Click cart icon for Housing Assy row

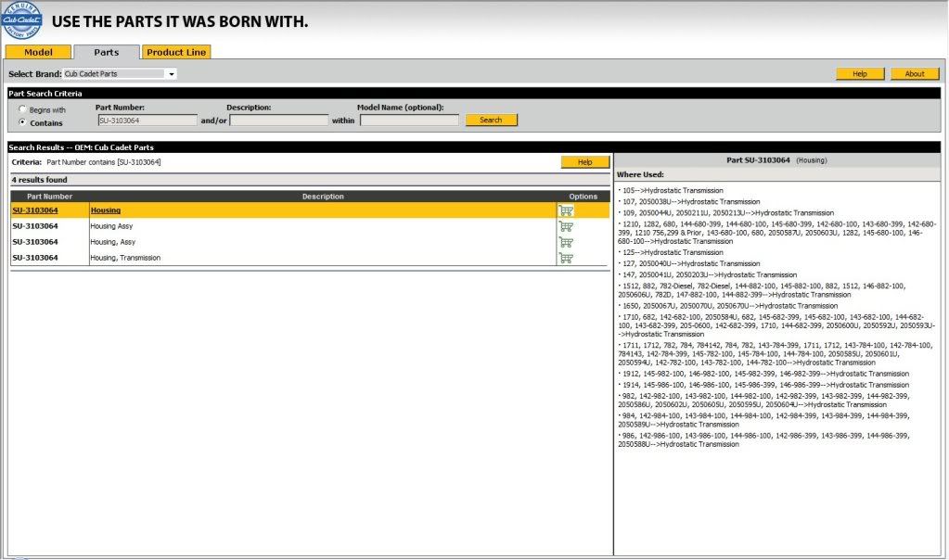pyautogui.click(x=565, y=226)
